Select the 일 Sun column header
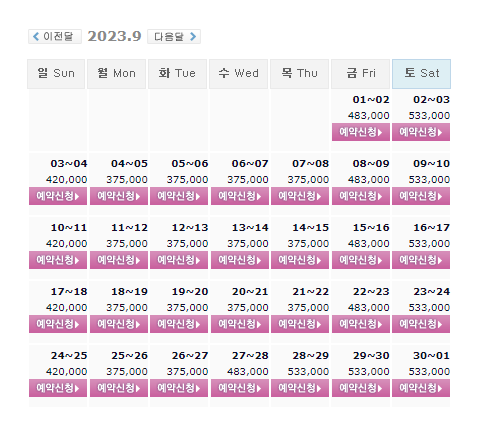The image size is (482, 423). [x=56, y=74]
